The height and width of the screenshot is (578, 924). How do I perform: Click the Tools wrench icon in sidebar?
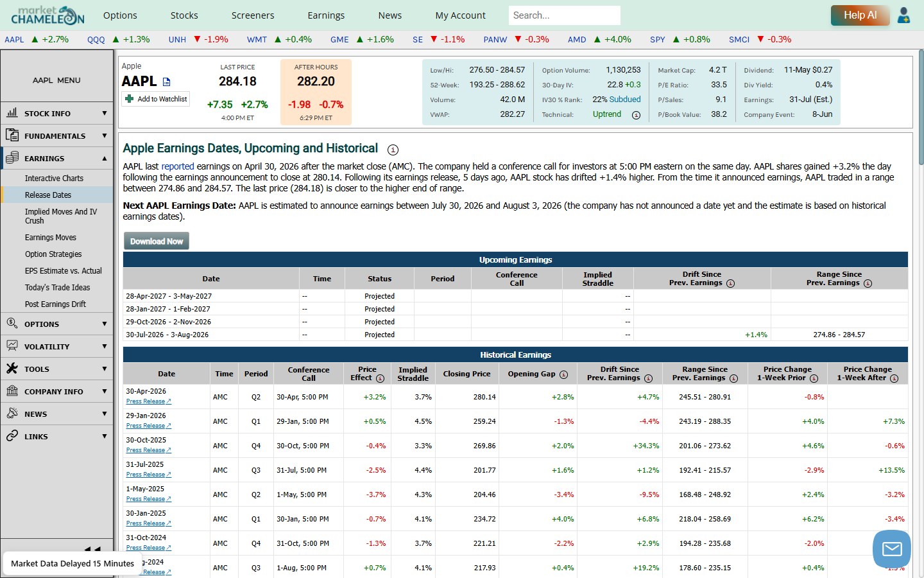point(12,368)
